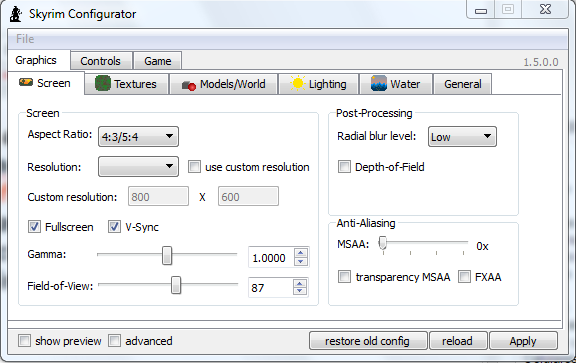Click the Screen tab battery icon
Screen dimensions: 576x363
coord(26,82)
